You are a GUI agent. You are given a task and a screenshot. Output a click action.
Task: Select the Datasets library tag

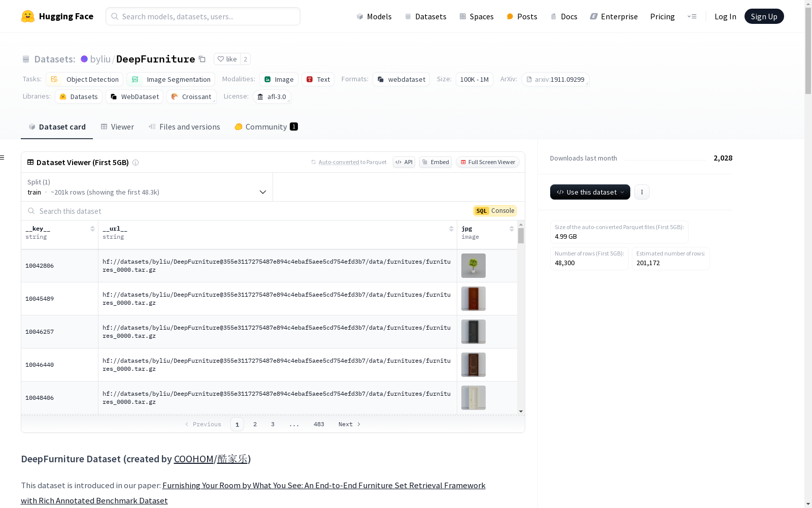tap(79, 97)
